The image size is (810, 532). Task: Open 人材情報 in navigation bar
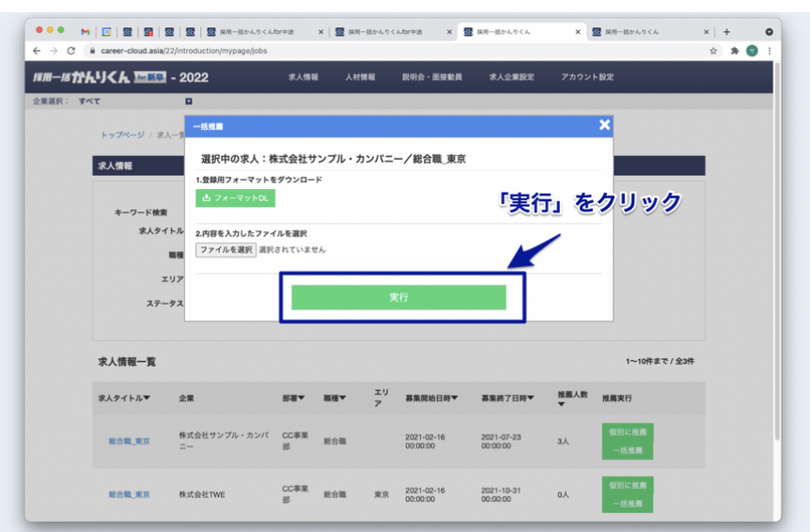point(360,77)
